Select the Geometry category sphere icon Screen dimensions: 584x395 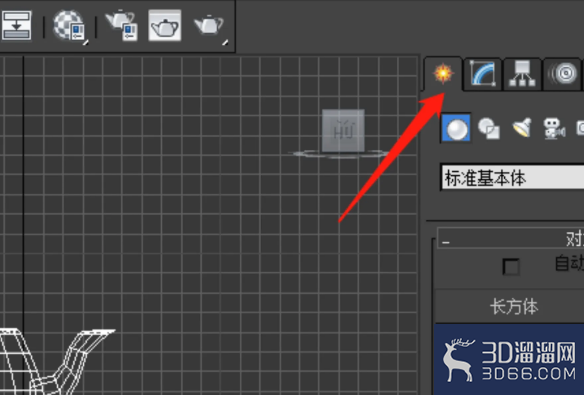456,128
